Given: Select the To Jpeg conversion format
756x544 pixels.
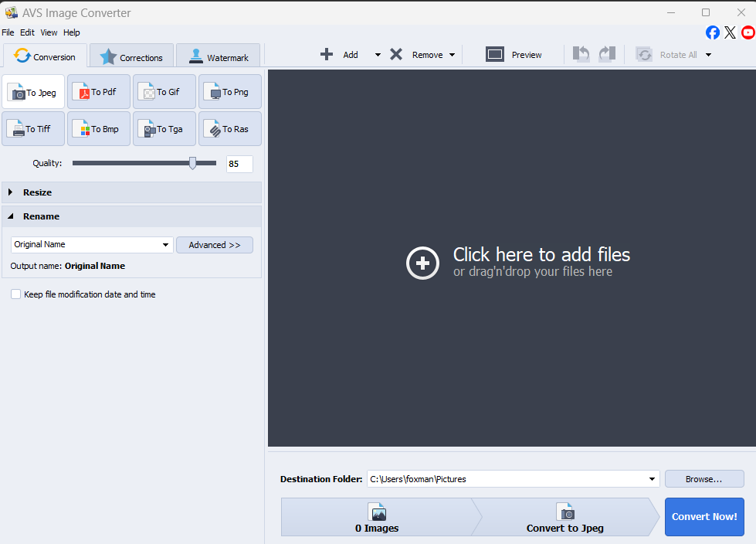Looking at the screenshot, I should 33,92.
